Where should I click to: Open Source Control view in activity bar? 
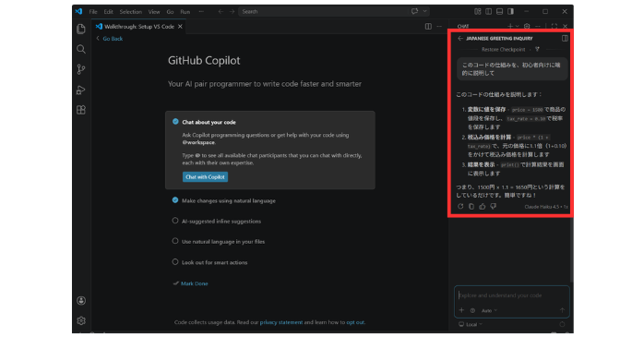(x=81, y=69)
